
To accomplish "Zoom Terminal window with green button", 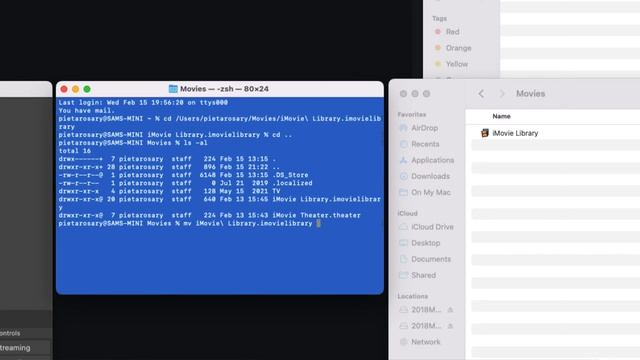I will click(87, 89).
